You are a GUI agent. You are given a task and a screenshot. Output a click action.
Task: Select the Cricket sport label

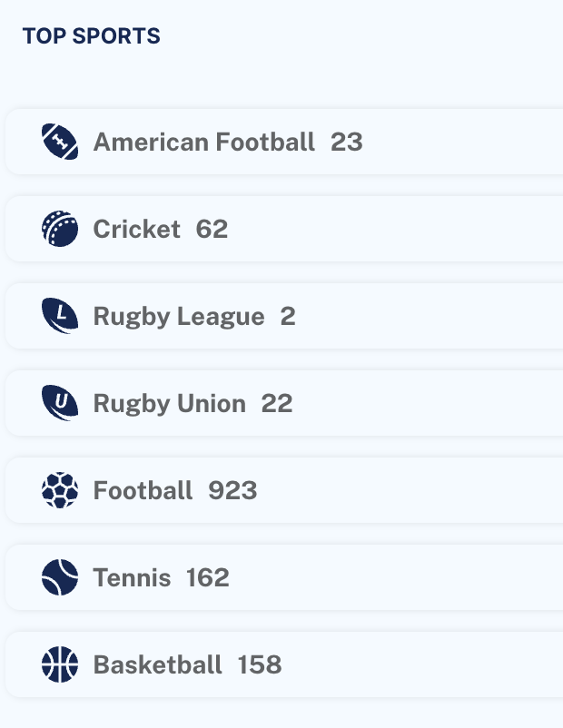tap(137, 229)
